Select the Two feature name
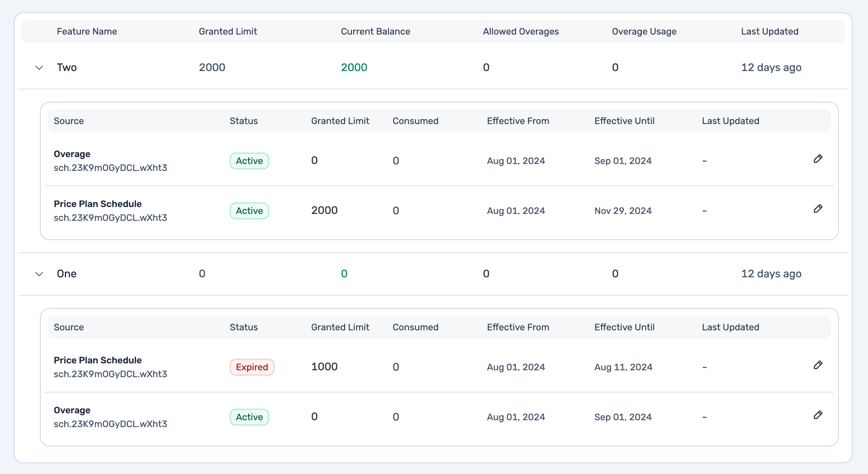The image size is (868, 474). pyautogui.click(x=67, y=68)
